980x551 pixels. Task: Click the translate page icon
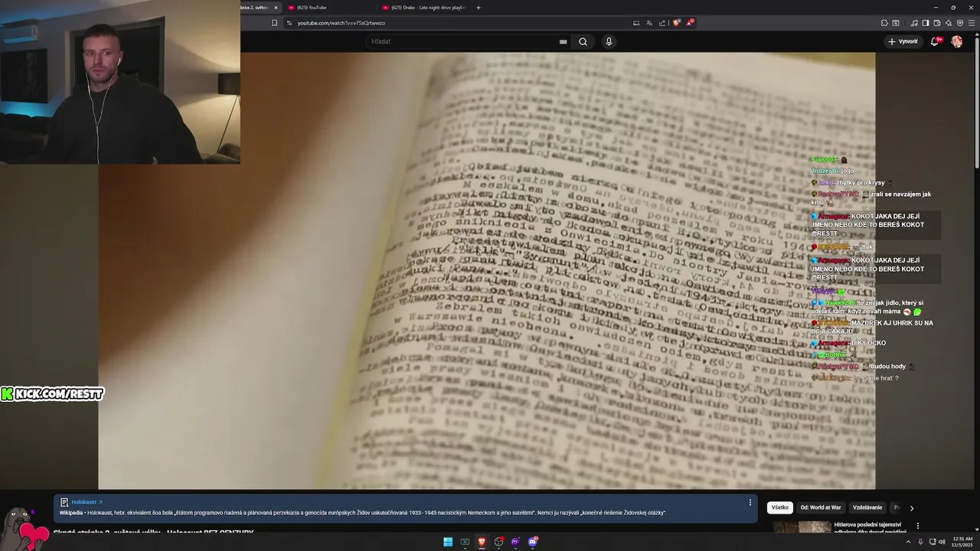pos(649,23)
